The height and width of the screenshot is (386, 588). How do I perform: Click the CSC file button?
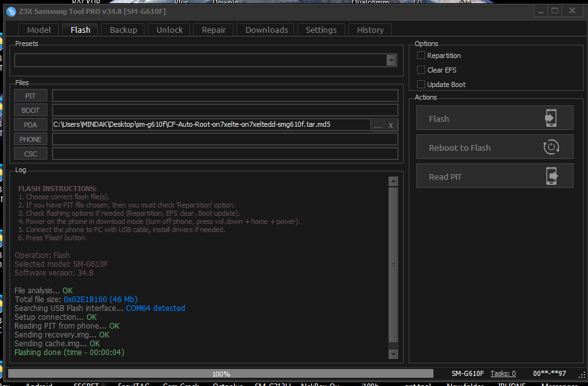[x=30, y=154]
